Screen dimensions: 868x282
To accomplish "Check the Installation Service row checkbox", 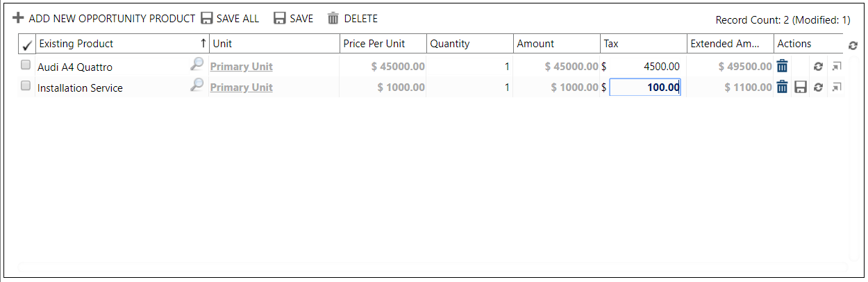I will click(x=26, y=86).
